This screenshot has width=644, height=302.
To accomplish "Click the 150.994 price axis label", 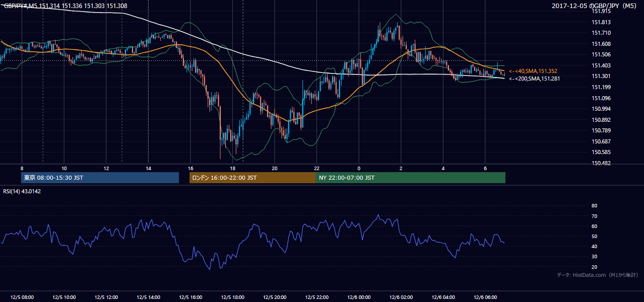I will [x=602, y=109].
